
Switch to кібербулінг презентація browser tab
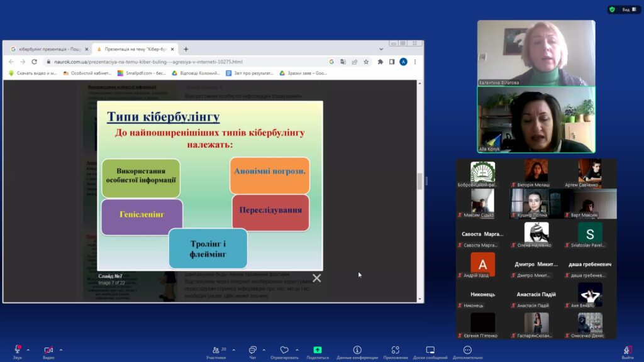49,49
